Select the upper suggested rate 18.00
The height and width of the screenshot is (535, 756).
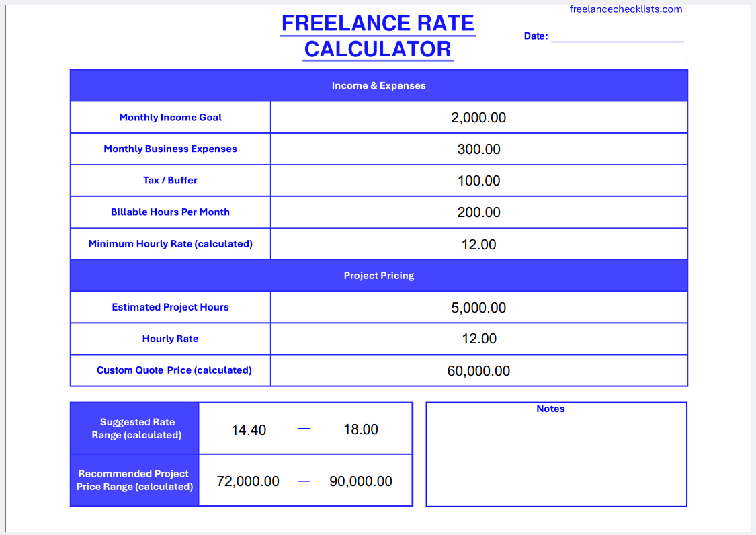click(361, 429)
